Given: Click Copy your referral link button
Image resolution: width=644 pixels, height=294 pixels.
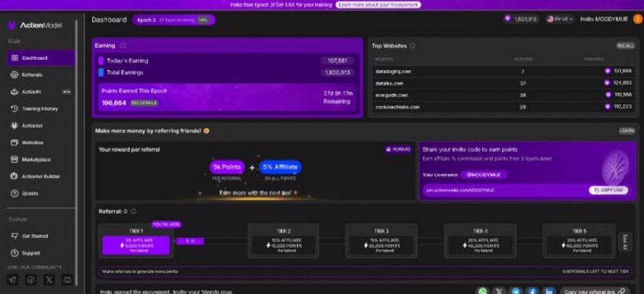Looking at the screenshot, I should 594,291.
